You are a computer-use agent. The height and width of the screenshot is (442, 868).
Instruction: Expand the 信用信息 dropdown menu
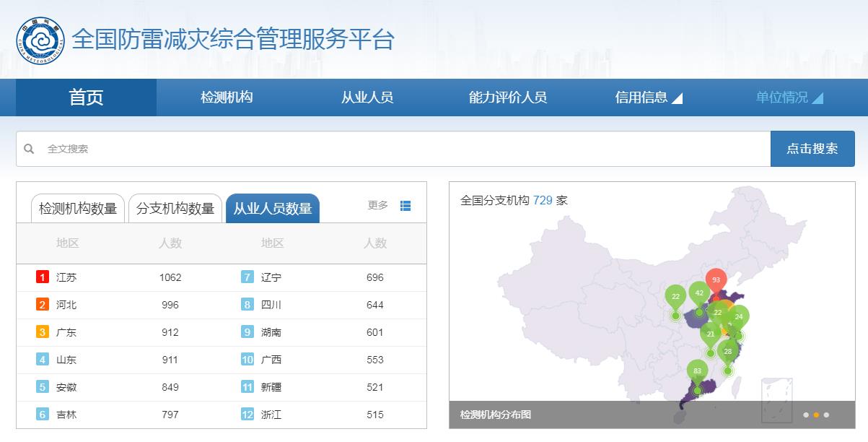(x=642, y=97)
